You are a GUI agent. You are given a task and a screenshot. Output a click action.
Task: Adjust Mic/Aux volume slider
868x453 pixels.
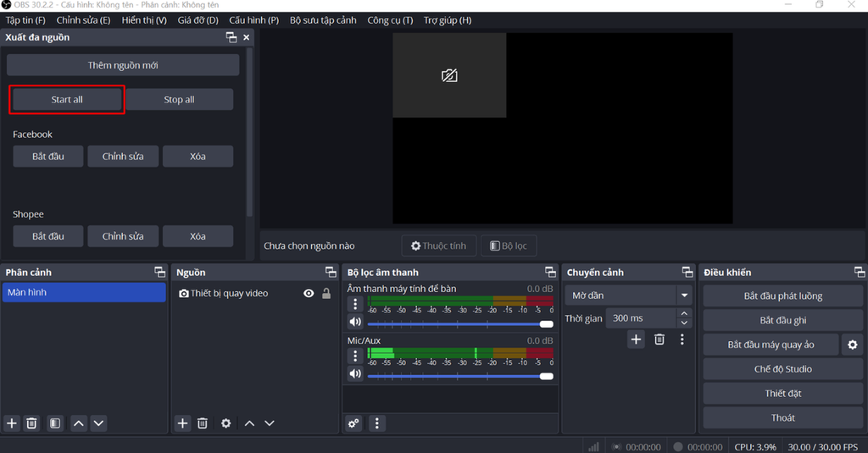460,376
